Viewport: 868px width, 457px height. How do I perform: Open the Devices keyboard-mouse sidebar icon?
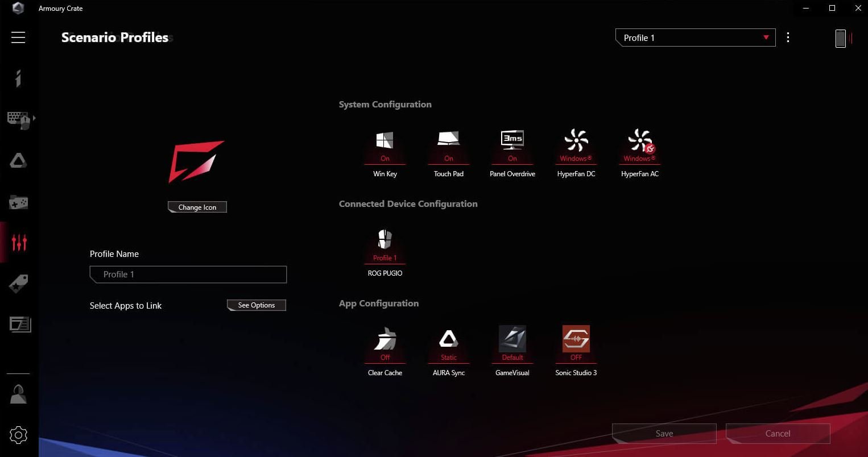pos(18,119)
